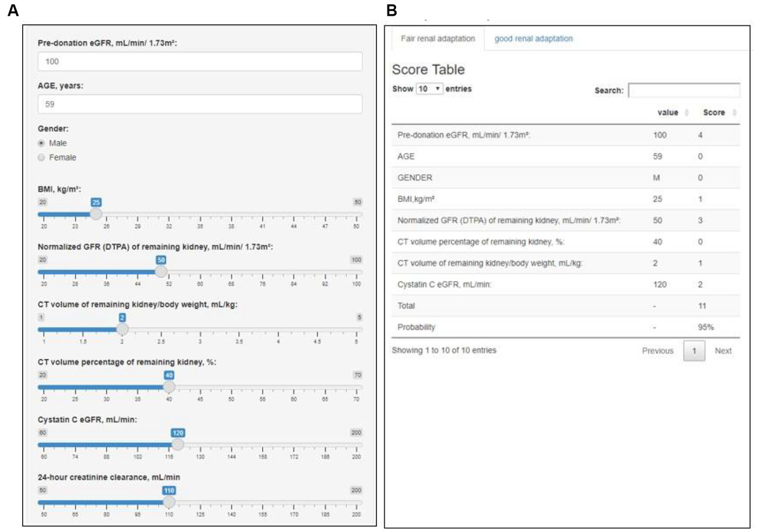The width and height of the screenshot is (757, 532).
Task: Click the BMI slider handle
Action: pos(96,214)
